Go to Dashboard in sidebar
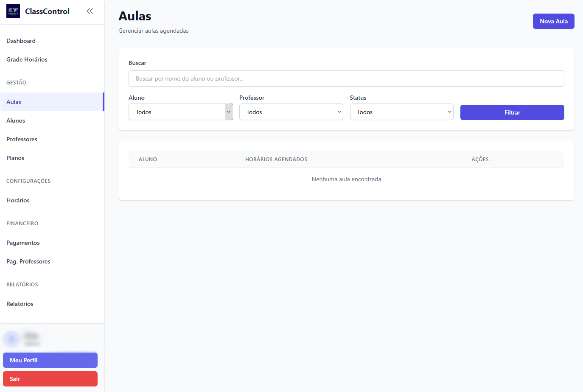 point(21,41)
